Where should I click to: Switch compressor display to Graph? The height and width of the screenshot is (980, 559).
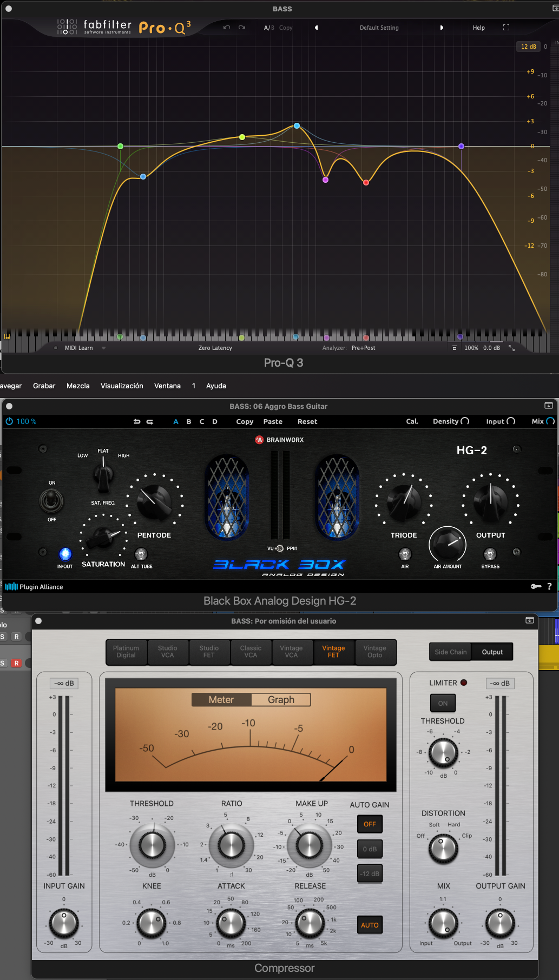281,700
